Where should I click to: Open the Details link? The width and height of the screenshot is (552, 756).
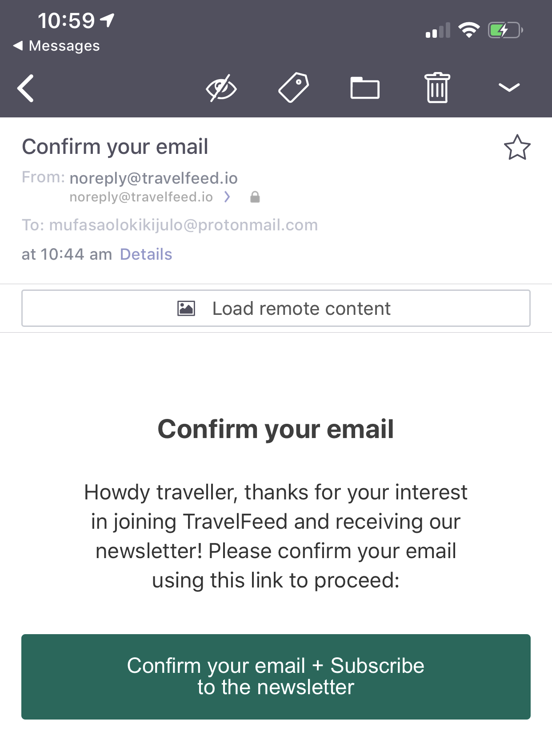146,254
